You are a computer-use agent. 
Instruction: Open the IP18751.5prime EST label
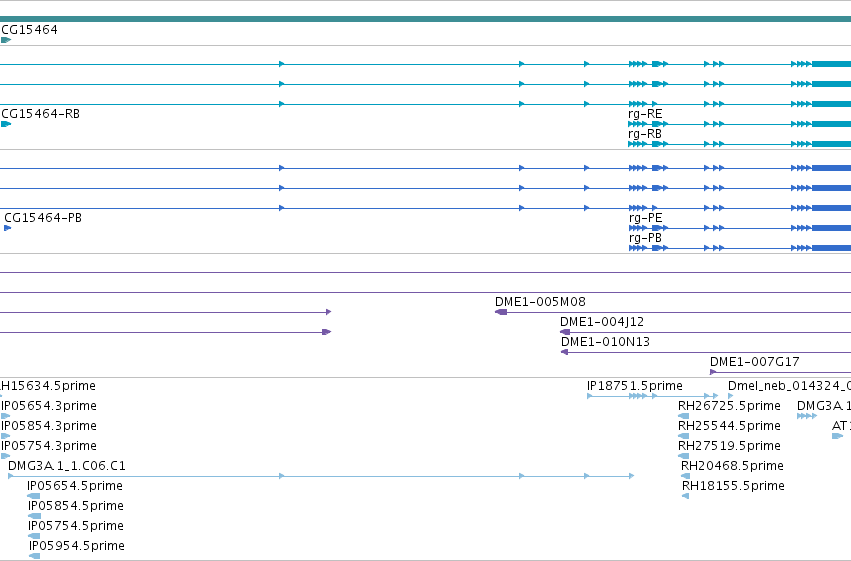(635, 386)
